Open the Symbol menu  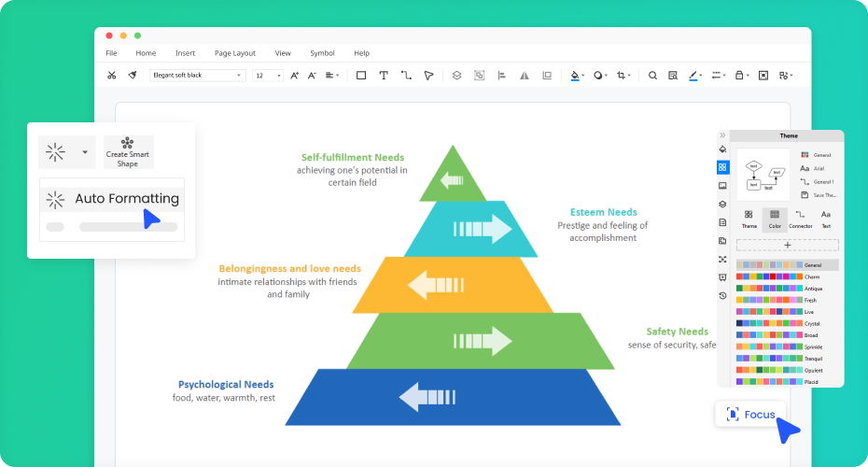tap(322, 53)
